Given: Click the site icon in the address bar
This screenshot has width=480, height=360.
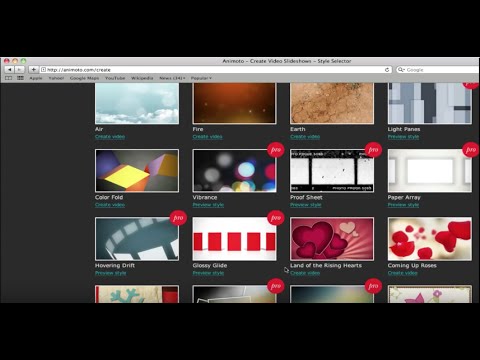Looking at the screenshot, I should pyautogui.click(x=43, y=70).
